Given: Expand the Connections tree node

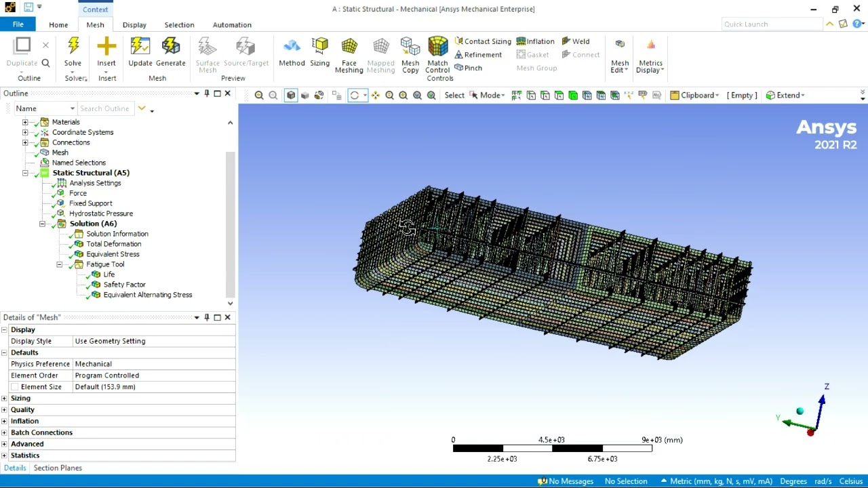Looking at the screenshot, I should pyautogui.click(x=25, y=142).
